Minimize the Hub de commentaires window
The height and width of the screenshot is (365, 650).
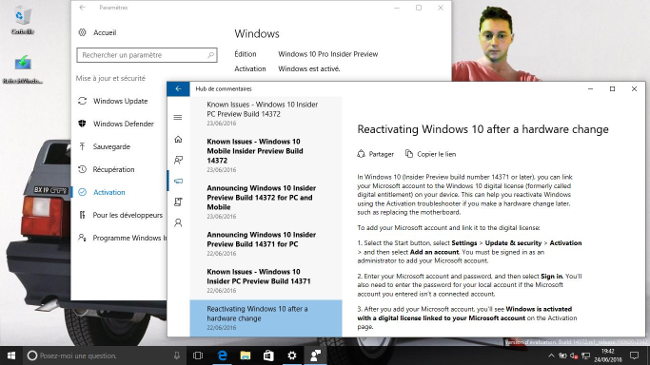(590, 89)
